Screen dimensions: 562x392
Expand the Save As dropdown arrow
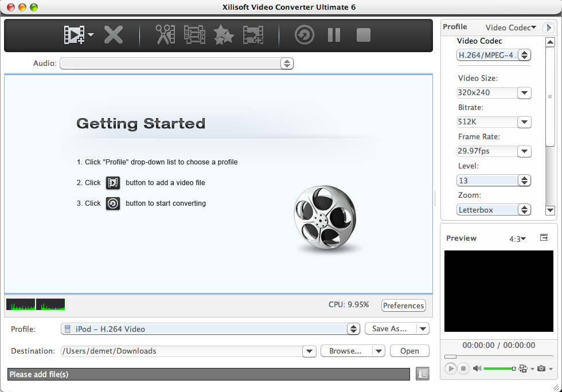423,328
